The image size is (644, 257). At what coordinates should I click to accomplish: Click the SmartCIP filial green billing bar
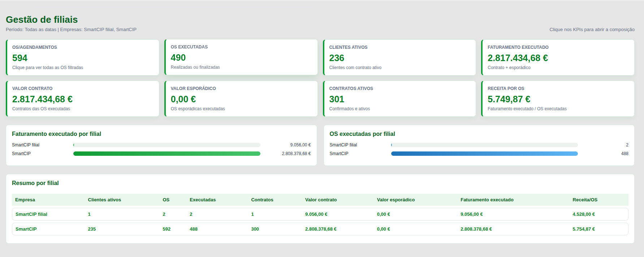coord(167,145)
